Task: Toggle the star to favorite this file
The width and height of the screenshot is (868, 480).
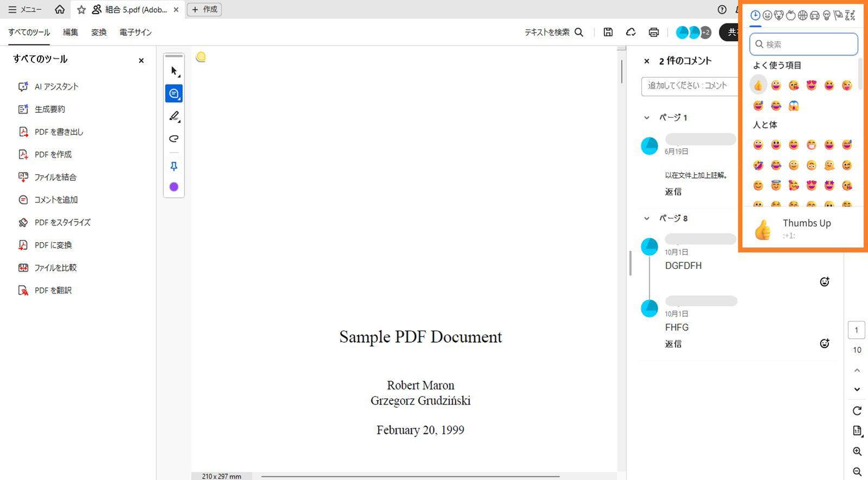Action: click(x=81, y=9)
